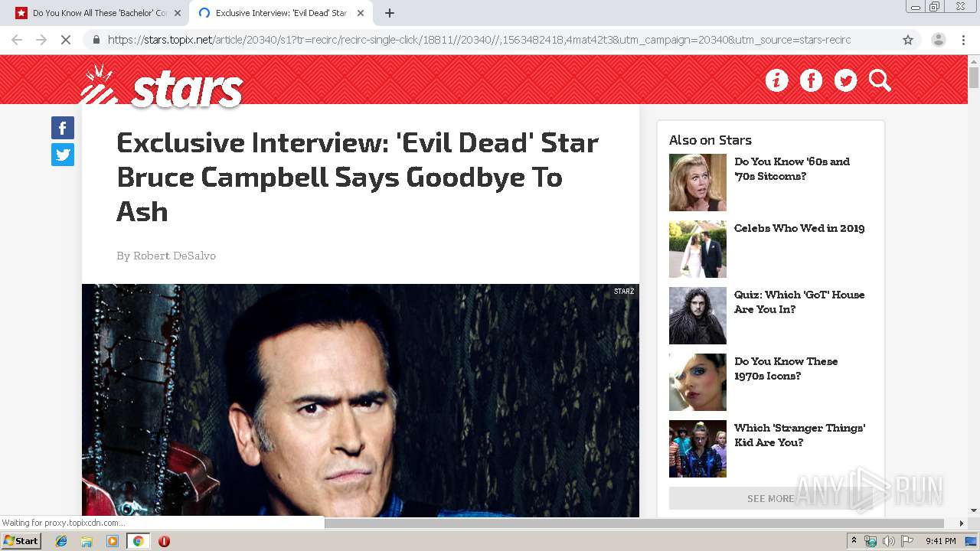
Task: Click the Bruce Campbell article photo
Action: [361, 400]
